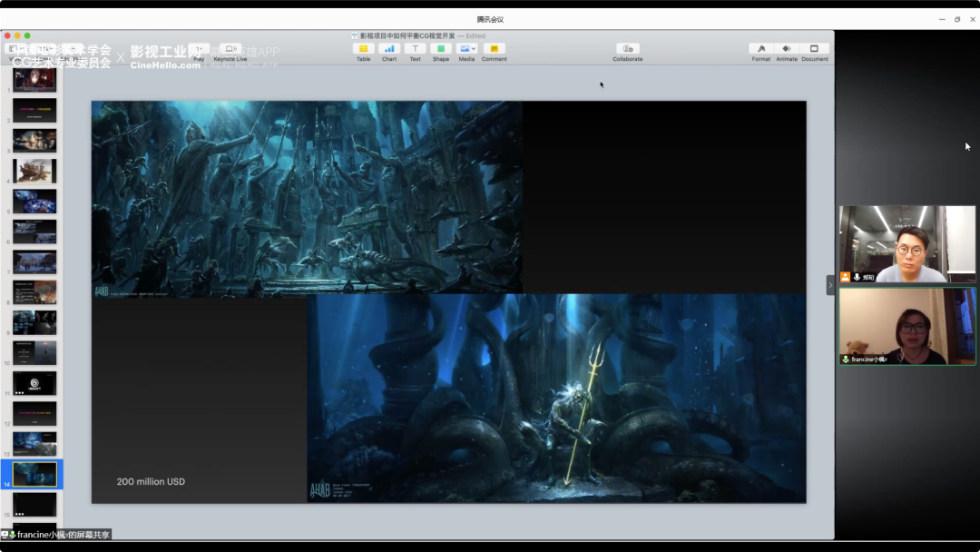Click the Keynote document title in titlebar
The height and width of the screenshot is (552, 980).
coord(407,35)
